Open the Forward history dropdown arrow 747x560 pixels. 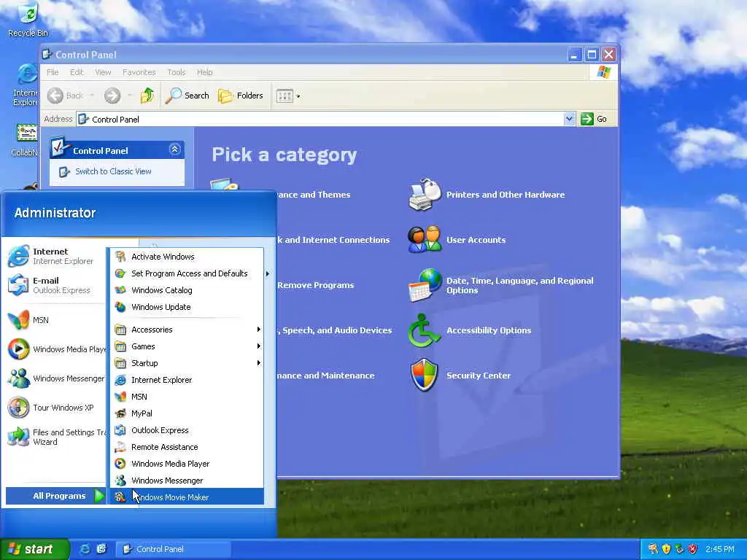pyautogui.click(x=130, y=96)
